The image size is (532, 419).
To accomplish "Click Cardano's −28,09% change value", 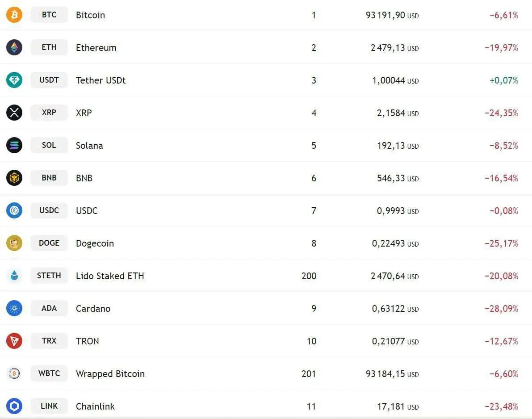I will click(x=502, y=308).
